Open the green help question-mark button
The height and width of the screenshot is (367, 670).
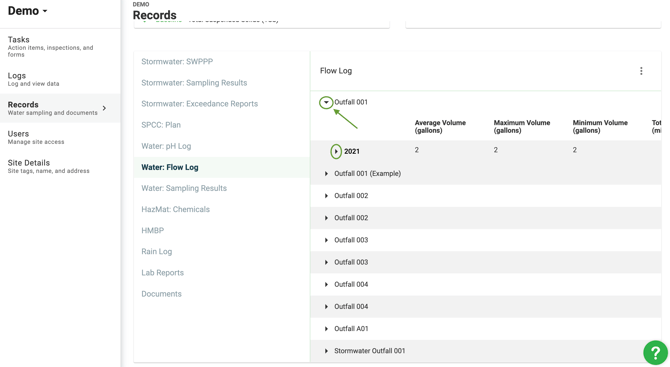655,352
